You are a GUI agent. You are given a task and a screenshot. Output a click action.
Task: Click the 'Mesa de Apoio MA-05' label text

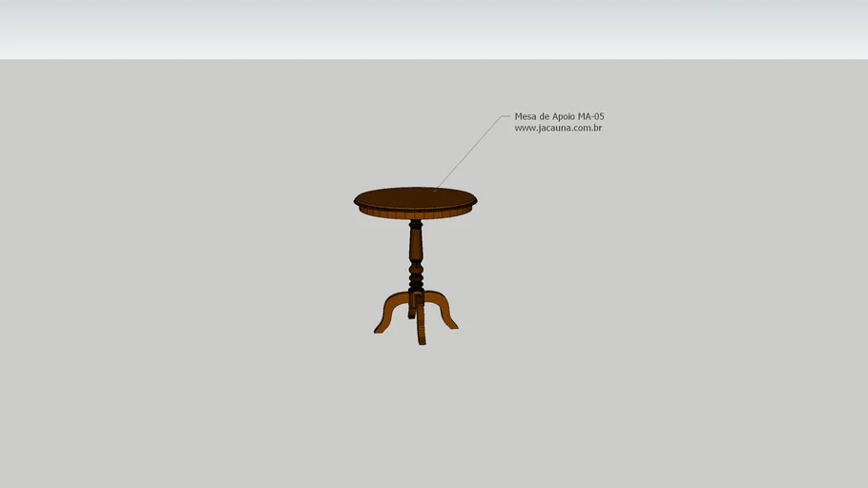[x=559, y=116]
